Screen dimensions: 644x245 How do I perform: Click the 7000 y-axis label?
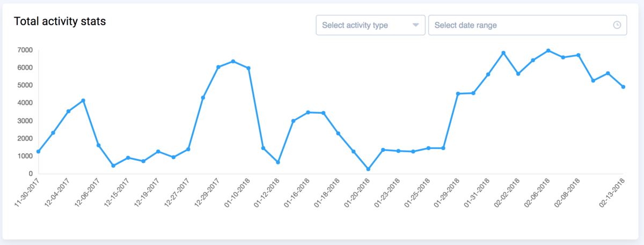(25, 50)
